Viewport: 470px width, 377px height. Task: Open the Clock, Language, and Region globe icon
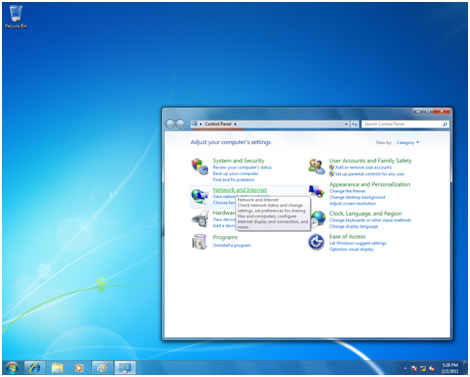pos(318,219)
